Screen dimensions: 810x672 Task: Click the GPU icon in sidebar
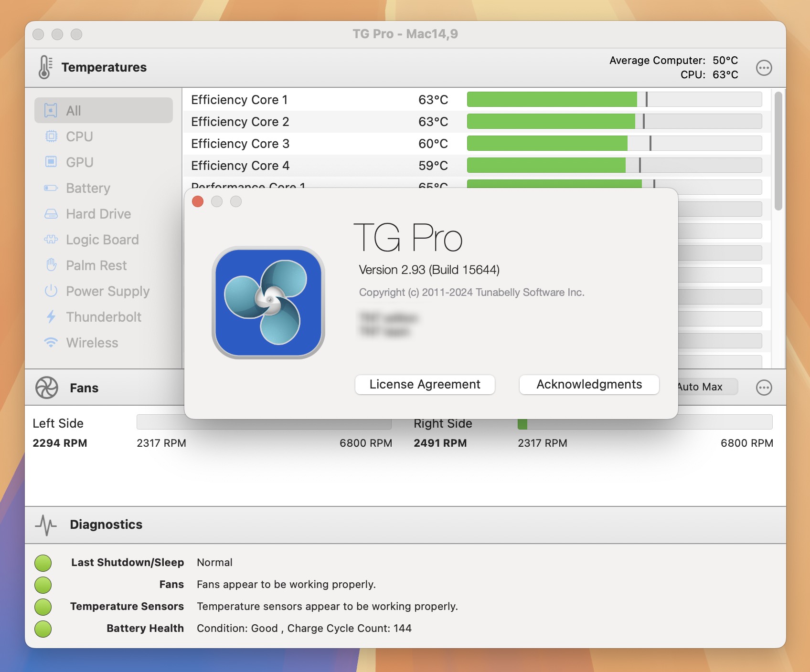(51, 162)
